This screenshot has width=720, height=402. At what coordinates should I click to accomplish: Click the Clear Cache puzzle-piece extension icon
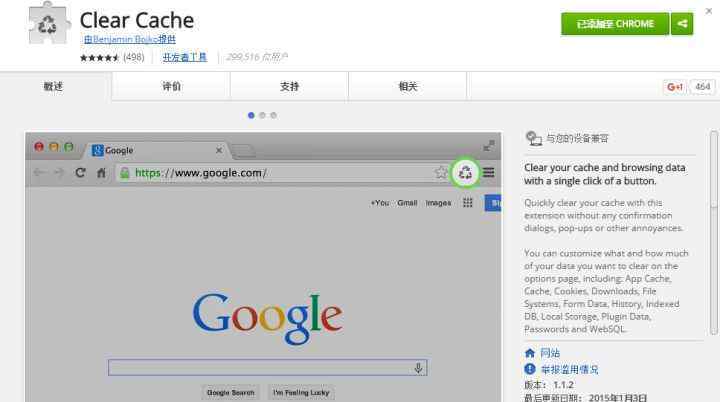pyautogui.click(x=49, y=24)
